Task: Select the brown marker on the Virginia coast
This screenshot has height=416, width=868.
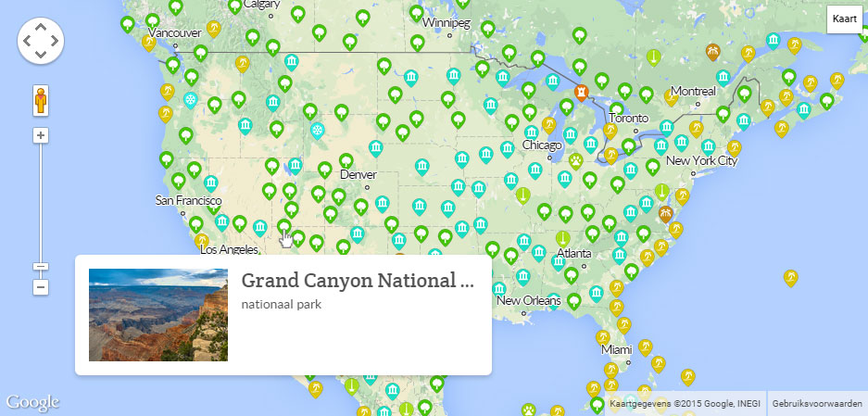Action: (665, 214)
